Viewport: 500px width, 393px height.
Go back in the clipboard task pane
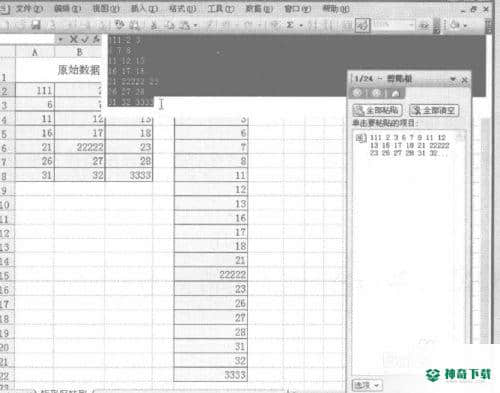tap(357, 93)
